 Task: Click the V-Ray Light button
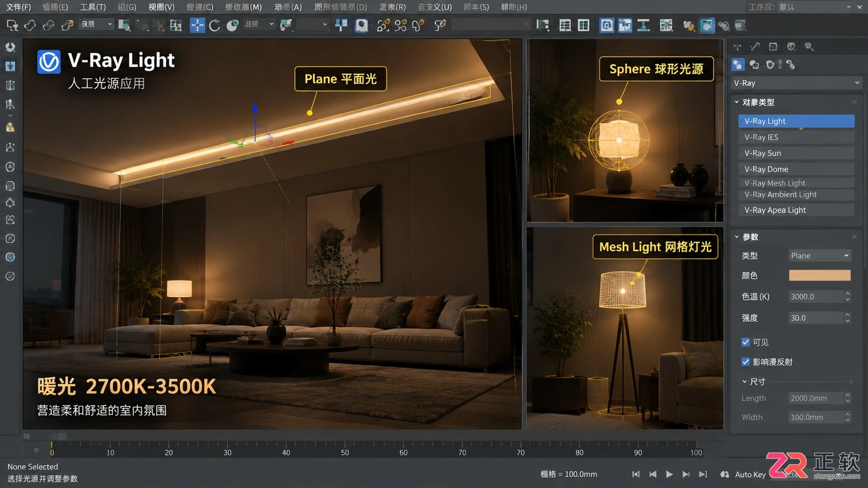pyautogui.click(x=796, y=121)
